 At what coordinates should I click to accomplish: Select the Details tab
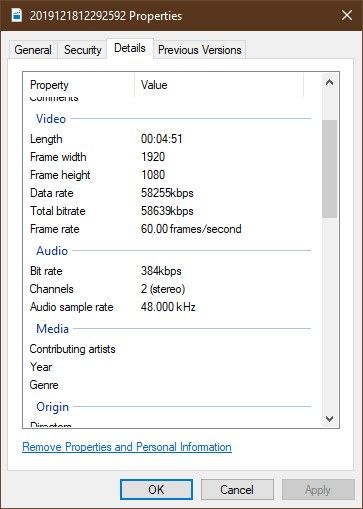pos(130,48)
